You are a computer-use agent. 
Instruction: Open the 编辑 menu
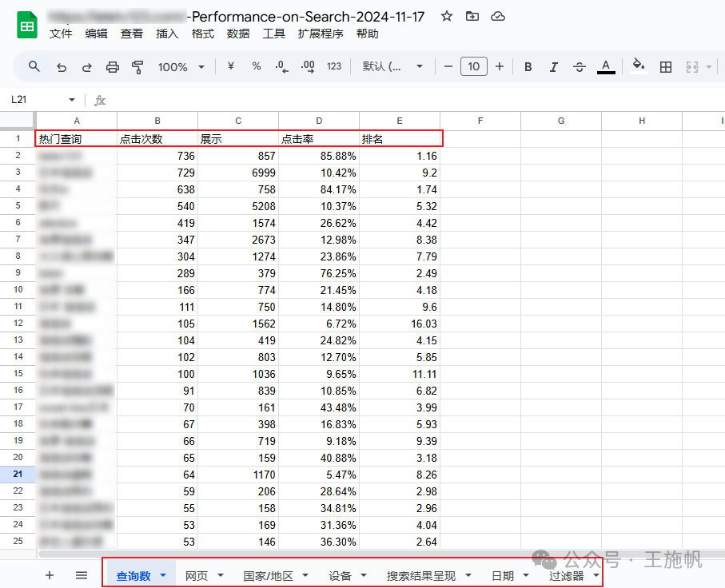pos(96,34)
